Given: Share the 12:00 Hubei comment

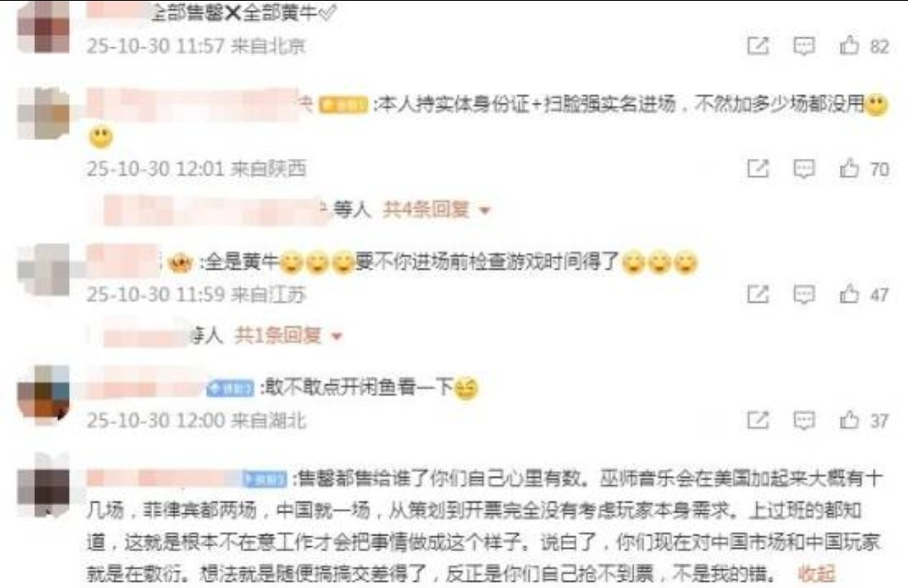Looking at the screenshot, I should tap(758, 420).
